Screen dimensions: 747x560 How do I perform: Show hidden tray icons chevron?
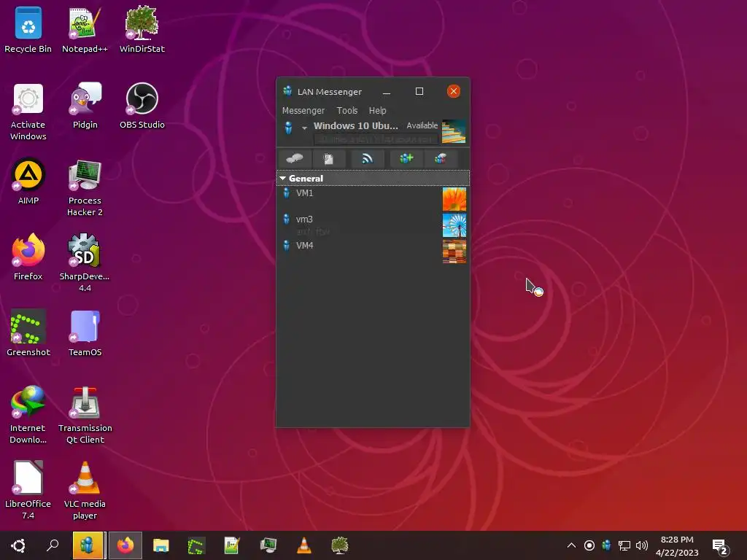pyautogui.click(x=571, y=545)
